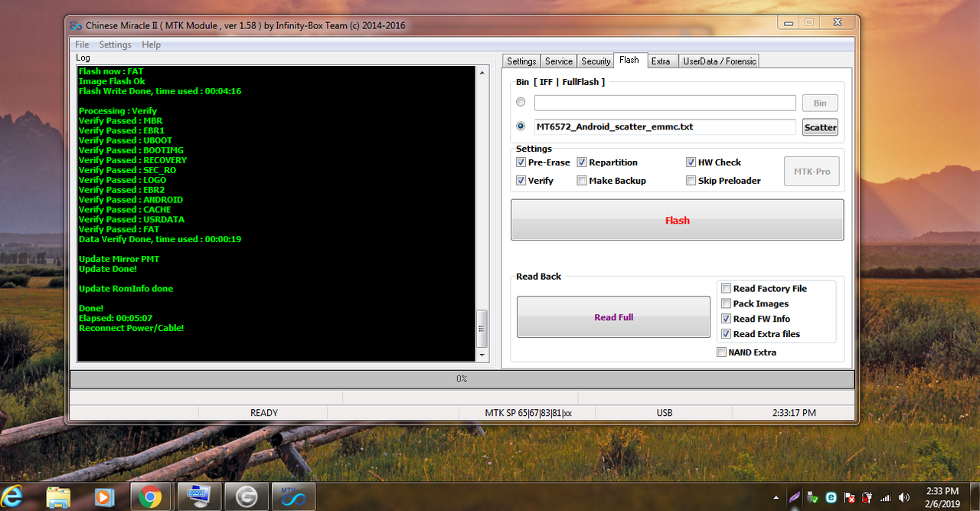The width and height of the screenshot is (980, 511).
Task: Select the Scatter file radio button
Action: tap(521, 126)
